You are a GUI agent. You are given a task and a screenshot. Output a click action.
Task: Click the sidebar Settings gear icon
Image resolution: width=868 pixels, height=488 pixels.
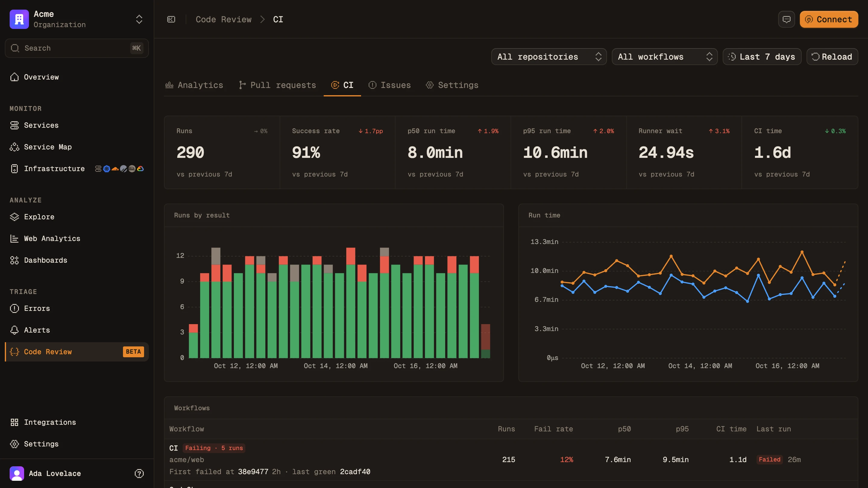14,444
